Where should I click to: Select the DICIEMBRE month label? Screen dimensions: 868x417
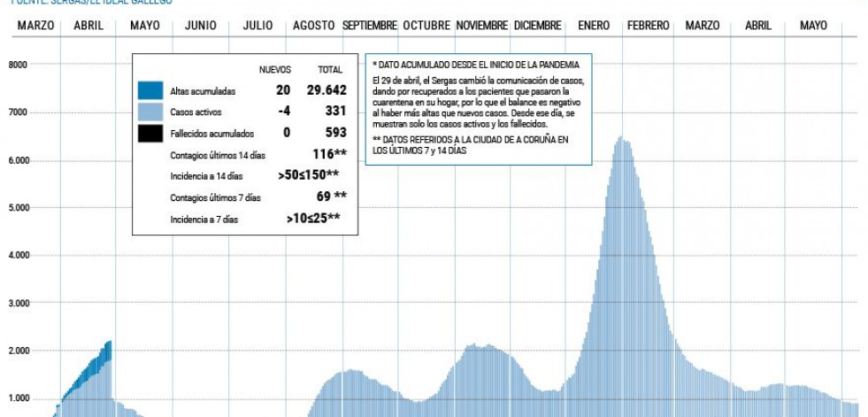pyautogui.click(x=537, y=26)
